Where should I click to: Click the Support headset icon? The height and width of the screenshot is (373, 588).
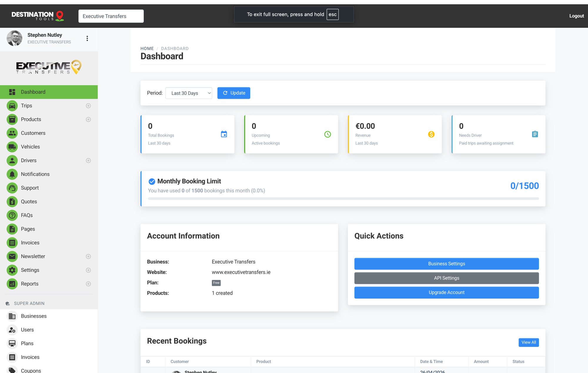click(x=12, y=188)
